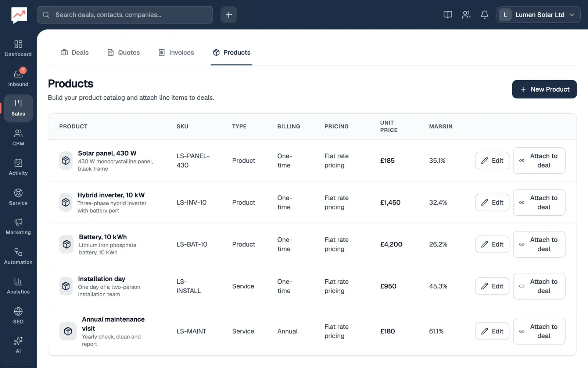Screen dimensions: 588x368
Task: Open Analytics chart in sidebar
Action: (18, 286)
